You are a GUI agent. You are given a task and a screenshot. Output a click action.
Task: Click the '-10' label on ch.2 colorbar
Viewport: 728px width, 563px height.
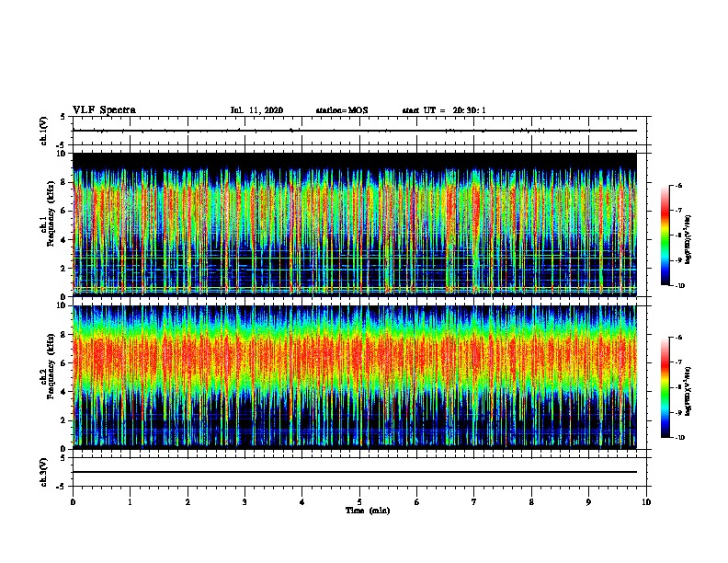pos(679,438)
